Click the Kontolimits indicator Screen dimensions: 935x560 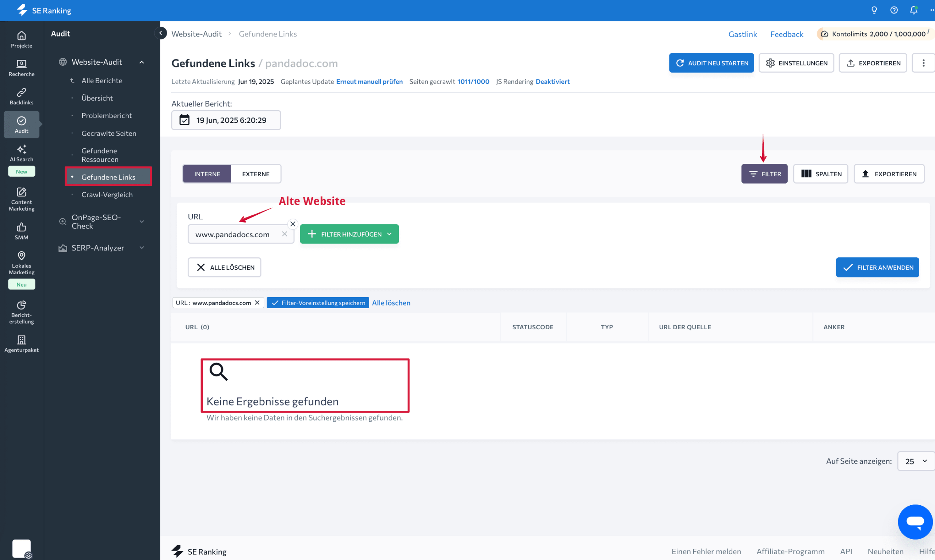(876, 34)
